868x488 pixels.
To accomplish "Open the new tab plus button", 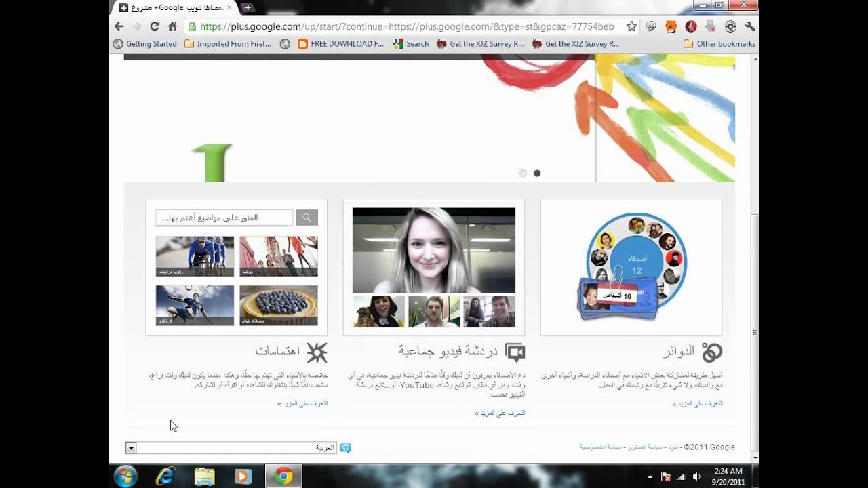I will point(248,7).
